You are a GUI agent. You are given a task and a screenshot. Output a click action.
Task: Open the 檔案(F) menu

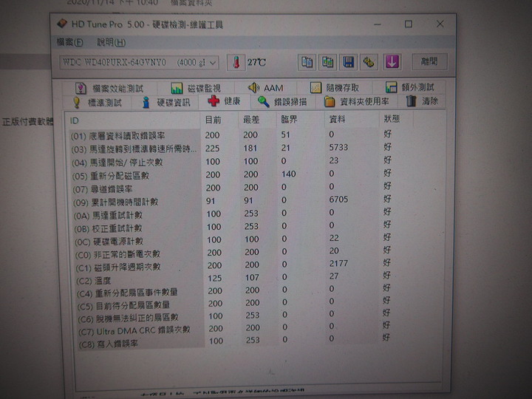(x=69, y=42)
